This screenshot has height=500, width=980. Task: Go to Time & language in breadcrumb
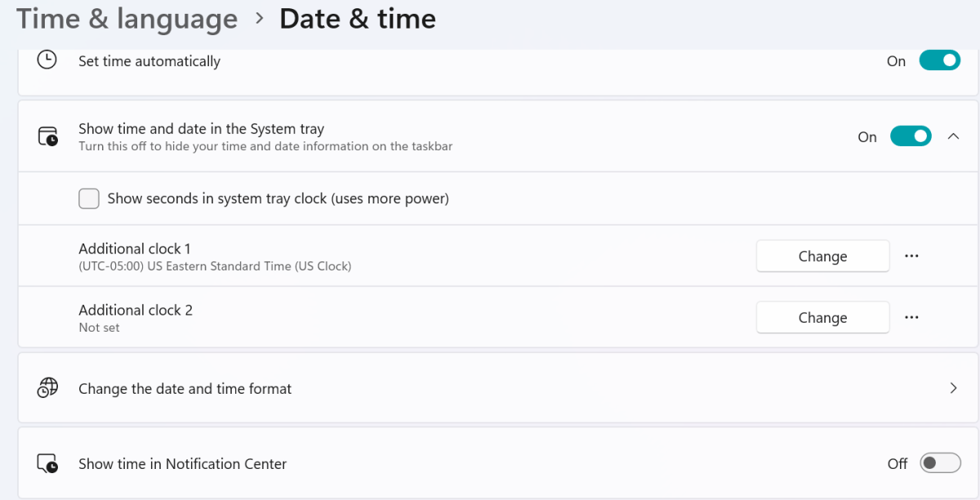click(x=126, y=18)
